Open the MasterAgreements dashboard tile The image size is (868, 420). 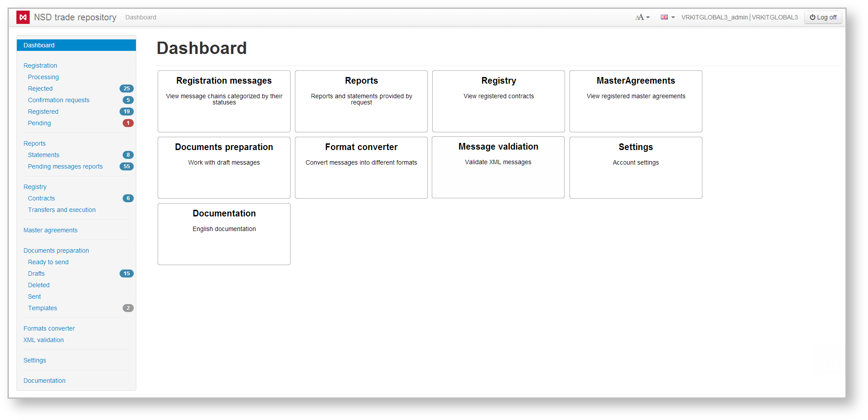pyautogui.click(x=636, y=101)
